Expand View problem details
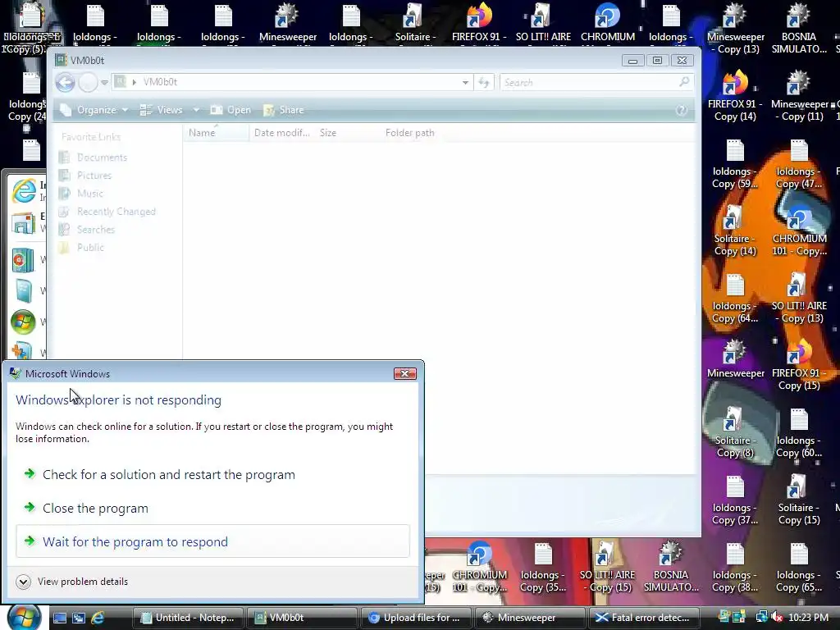Viewport: 840px width, 630px height. (x=72, y=582)
